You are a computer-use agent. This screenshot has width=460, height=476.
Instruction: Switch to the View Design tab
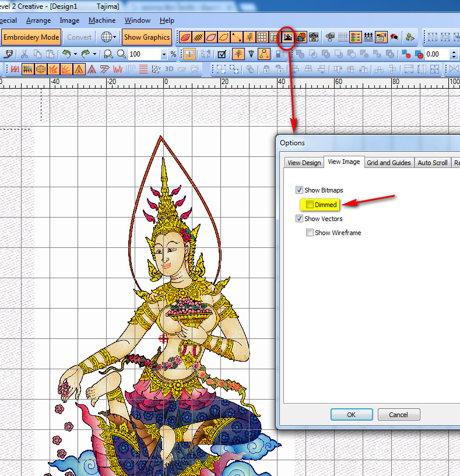click(x=304, y=163)
